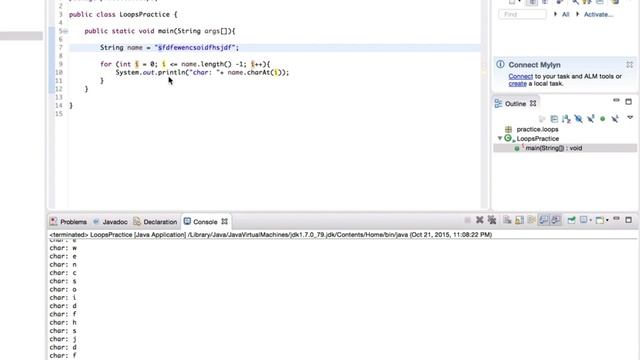Expand the arrow before All
Screen dimensions: 640x360
tap(555, 14)
